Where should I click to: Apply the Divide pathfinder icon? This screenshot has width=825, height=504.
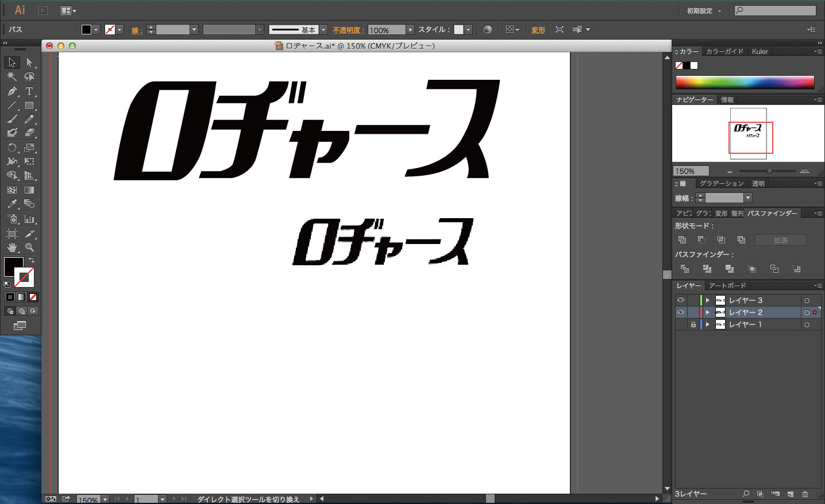pos(685,269)
